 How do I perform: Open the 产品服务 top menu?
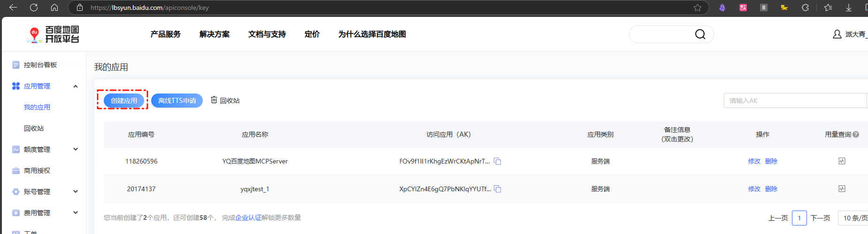[x=165, y=34]
